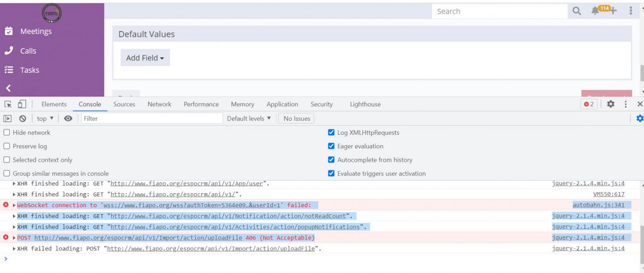The image size is (644, 273).
Task: Toggle the device toolbar icon
Action: pyautogui.click(x=22, y=104)
